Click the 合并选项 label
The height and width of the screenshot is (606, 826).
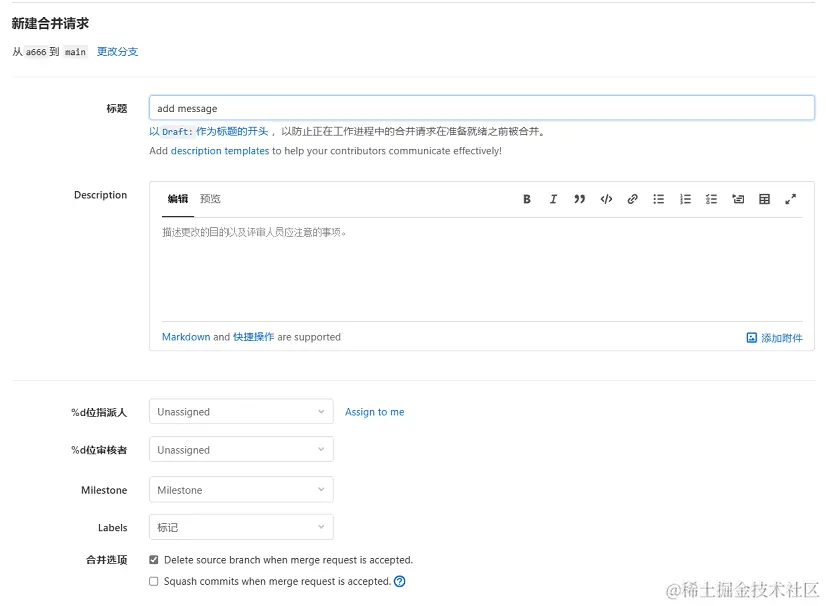click(x=106, y=560)
